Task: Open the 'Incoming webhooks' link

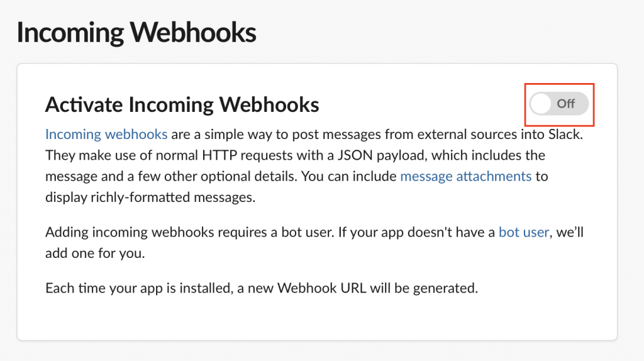Action: click(106, 134)
